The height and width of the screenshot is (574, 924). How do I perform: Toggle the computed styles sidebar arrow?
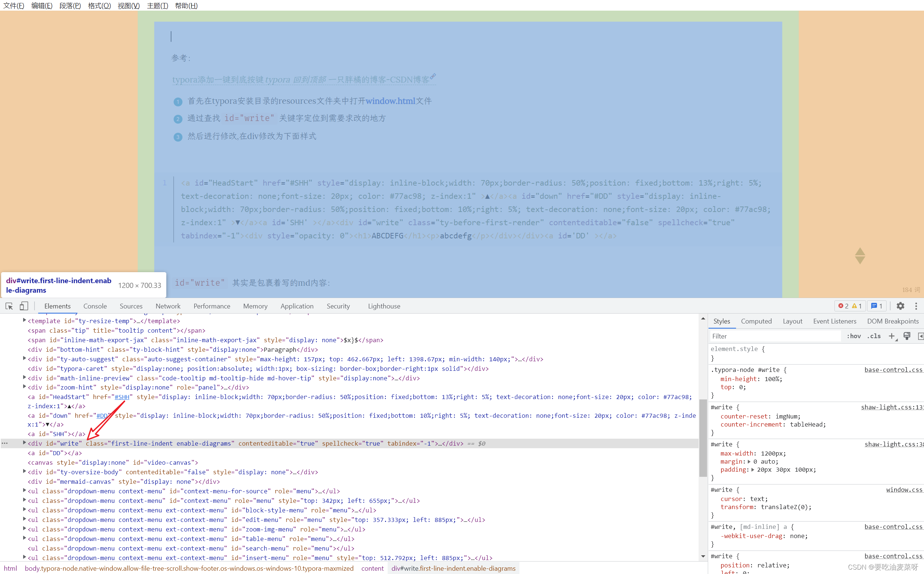(920, 336)
